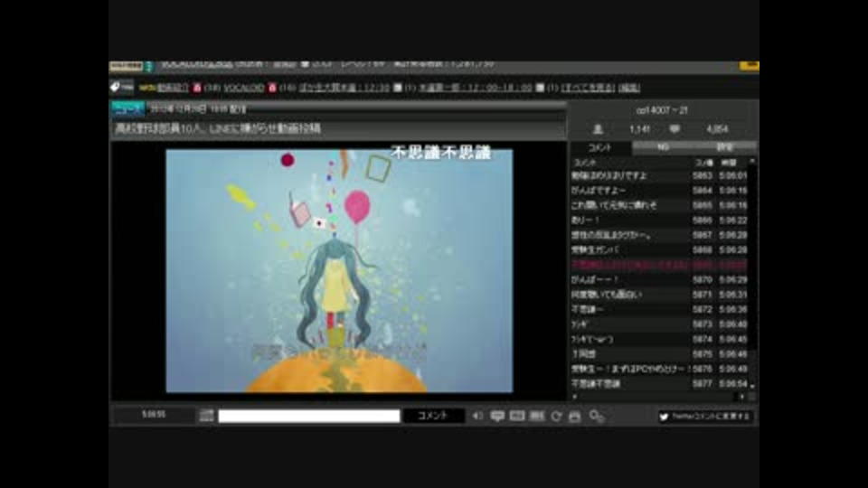868x488 pixels.
Task: Select comment number 5864 row
Action: tap(659, 191)
